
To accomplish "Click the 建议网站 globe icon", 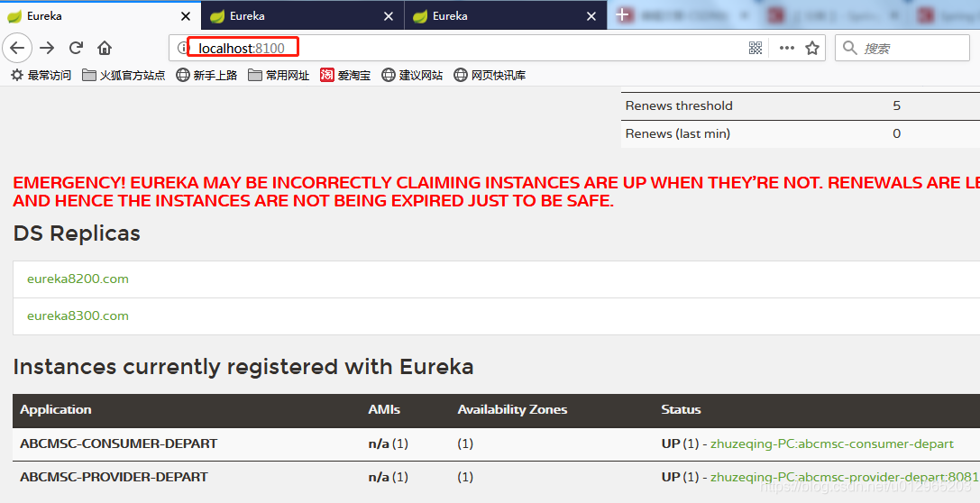I will pos(389,75).
